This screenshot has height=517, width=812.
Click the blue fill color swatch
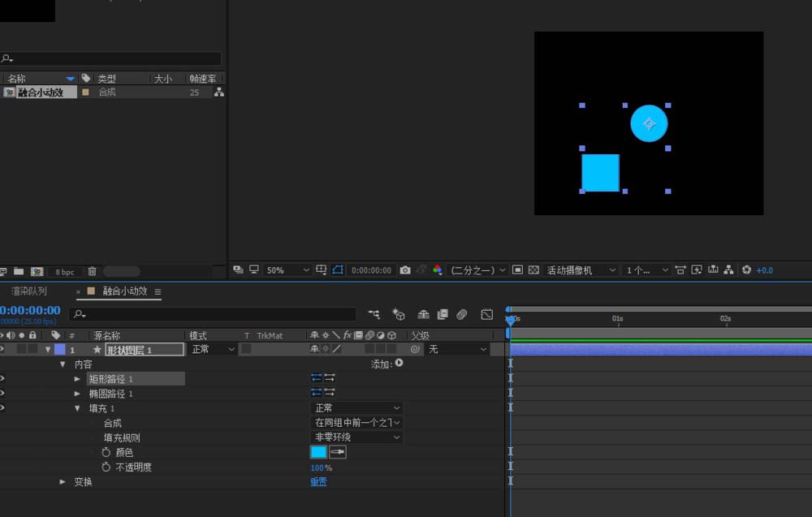point(318,452)
